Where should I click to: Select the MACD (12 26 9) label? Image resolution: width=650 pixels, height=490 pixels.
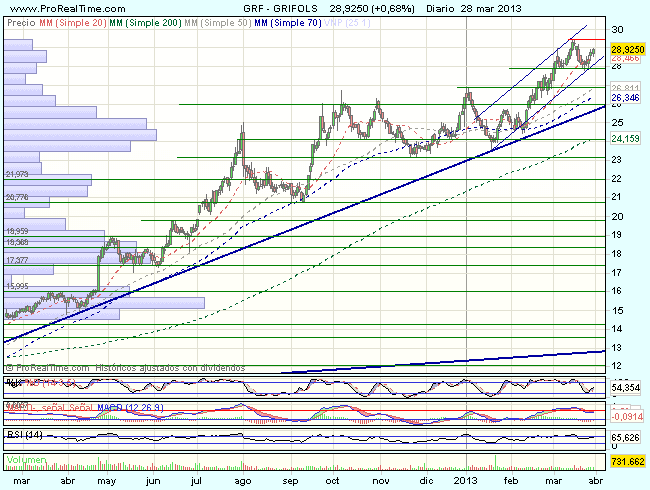[x=131, y=408]
